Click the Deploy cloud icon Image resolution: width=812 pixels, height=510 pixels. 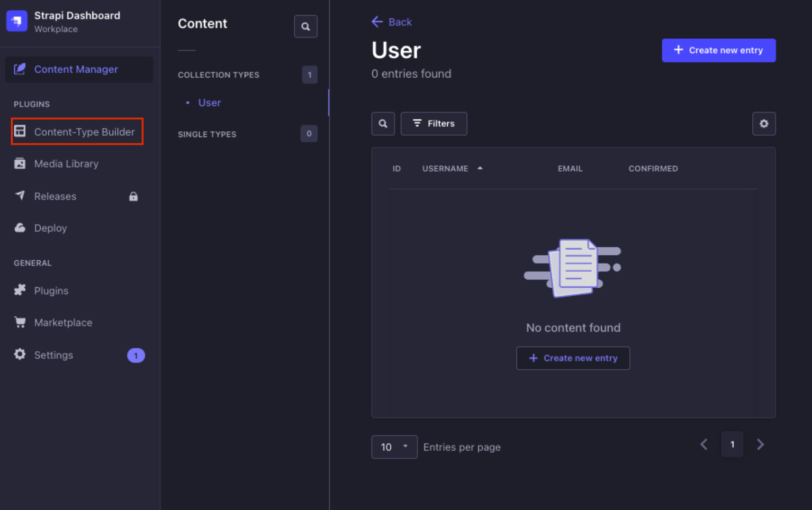(20, 228)
